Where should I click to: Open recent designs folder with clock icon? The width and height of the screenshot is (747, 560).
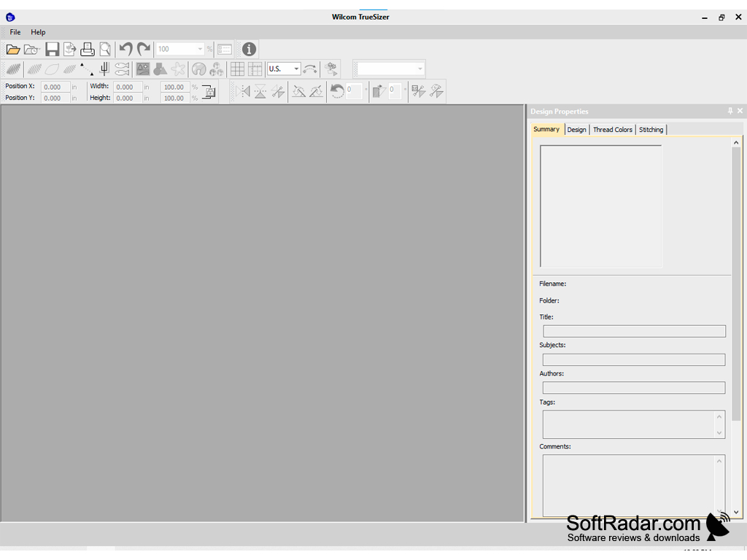(x=32, y=49)
